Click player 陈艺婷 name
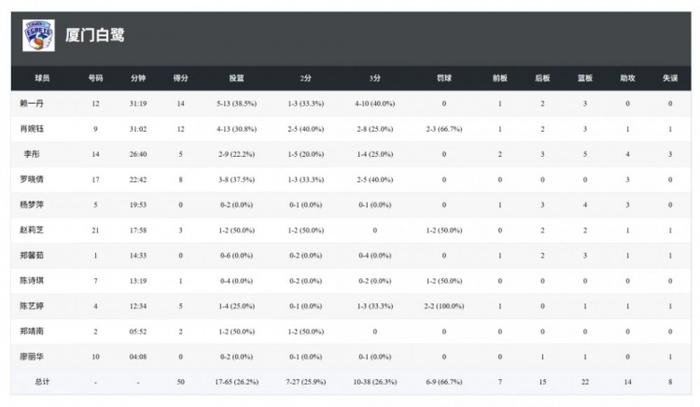 (32, 306)
